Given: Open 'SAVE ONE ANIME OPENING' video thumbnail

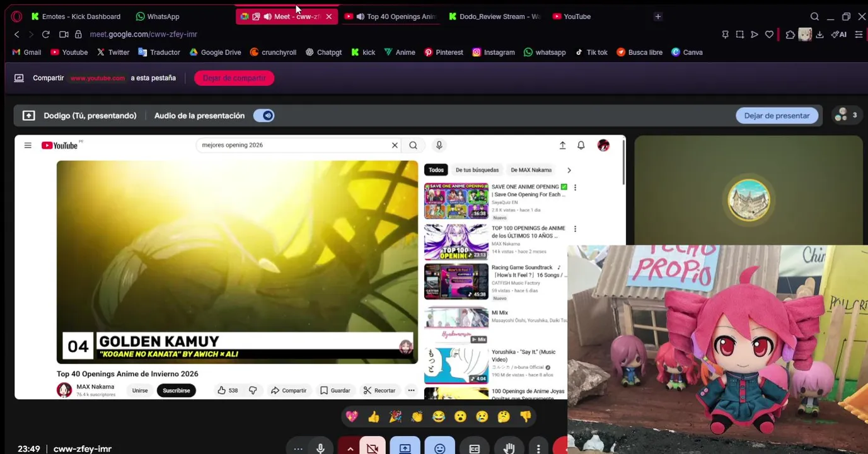Looking at the screenshot, I should pyautogui.click(x=456, y=201).
